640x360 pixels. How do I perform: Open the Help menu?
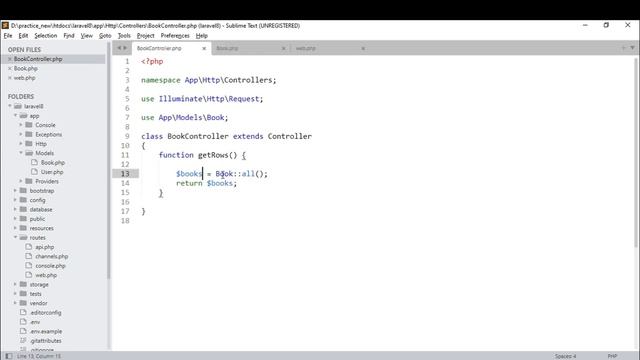click(201, 36)
